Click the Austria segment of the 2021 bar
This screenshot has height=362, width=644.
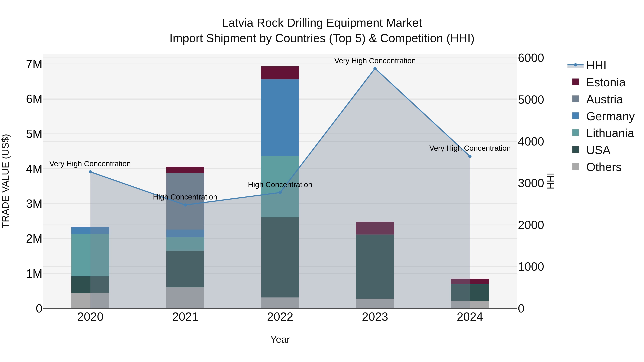[x=185, y=201]
